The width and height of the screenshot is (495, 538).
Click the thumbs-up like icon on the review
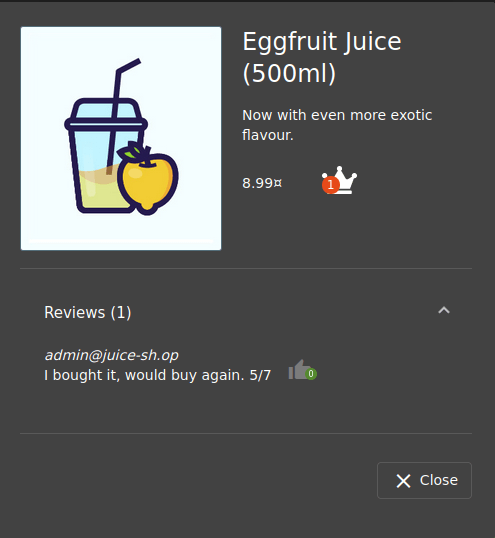click(x=299, y=370)
